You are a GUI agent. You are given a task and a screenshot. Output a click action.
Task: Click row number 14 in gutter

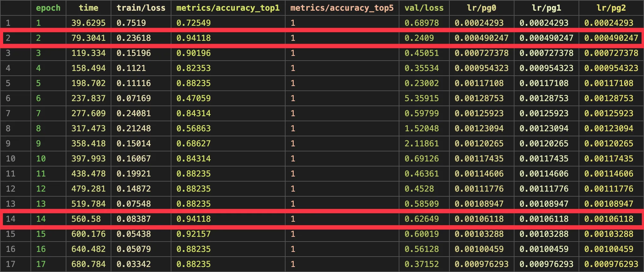point(10,219)
